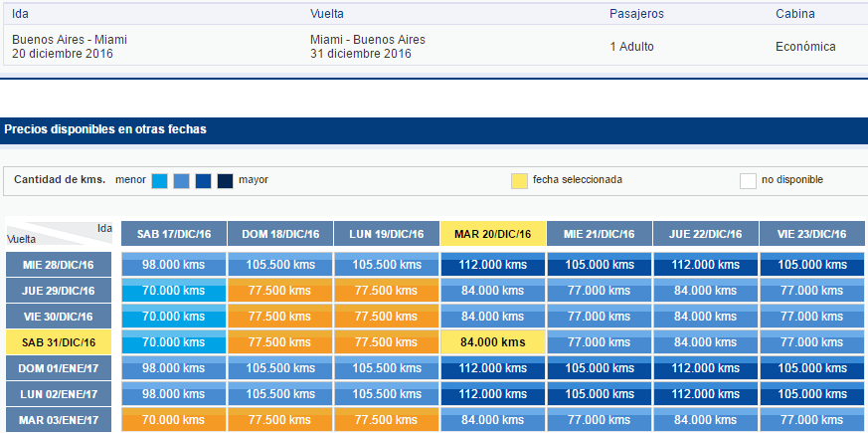Click the 1 Adulto passenger value
Viewport: 868px width, 433px height.
pyautogui.click(x=631, y=47)
